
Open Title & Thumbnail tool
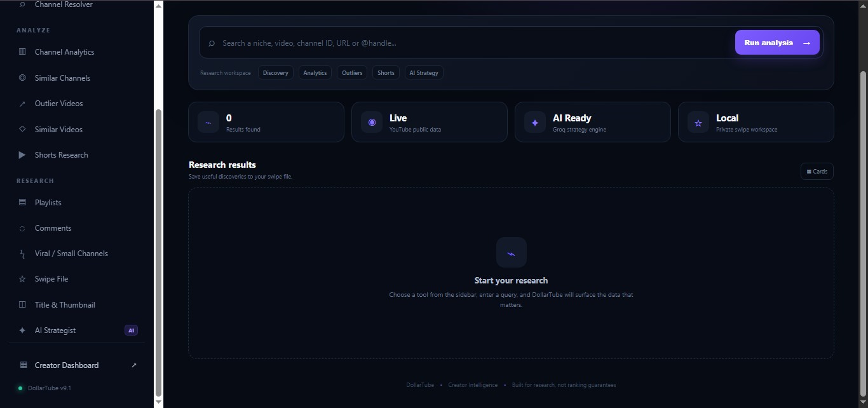point(77,305)
